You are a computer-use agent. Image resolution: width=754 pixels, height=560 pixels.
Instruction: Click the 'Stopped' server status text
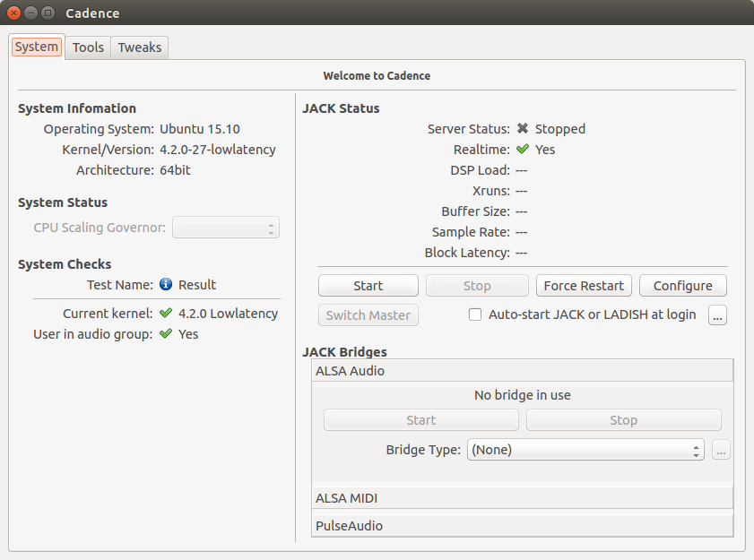point(560,129)
